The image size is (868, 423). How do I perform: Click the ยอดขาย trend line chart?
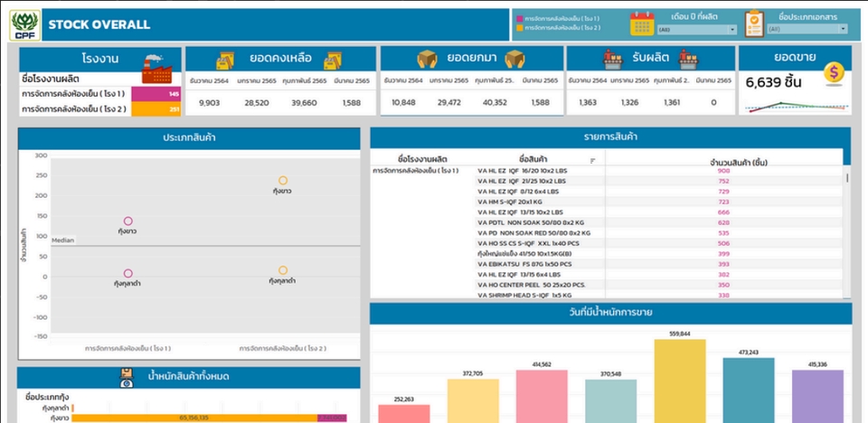[796, 107]
